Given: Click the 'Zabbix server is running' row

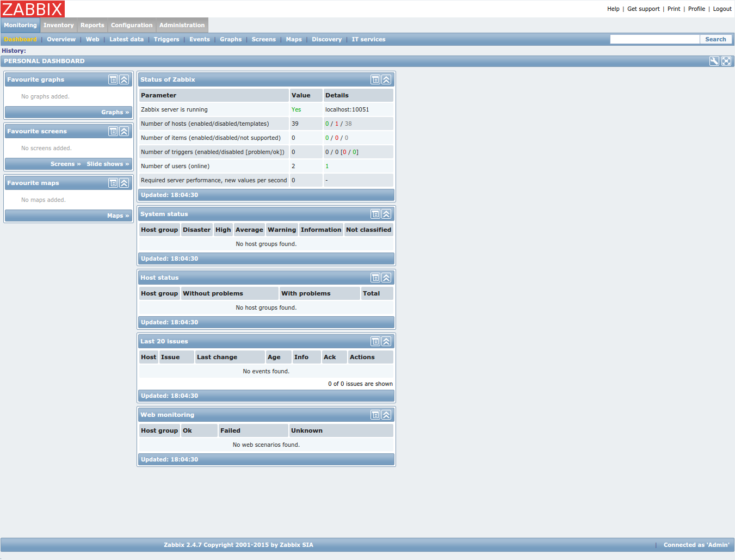Looking at the screenshot, I should 266,109.
